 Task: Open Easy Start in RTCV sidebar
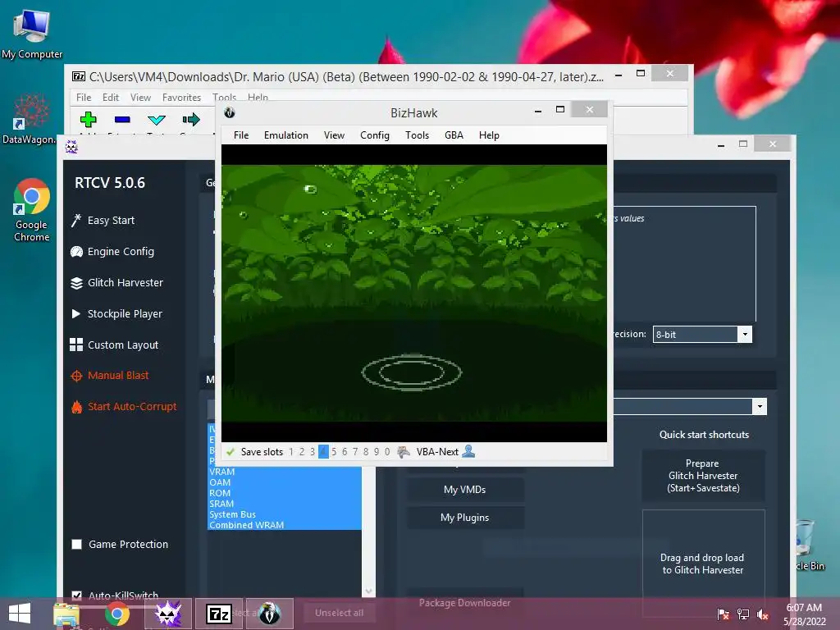click(103, 220)
